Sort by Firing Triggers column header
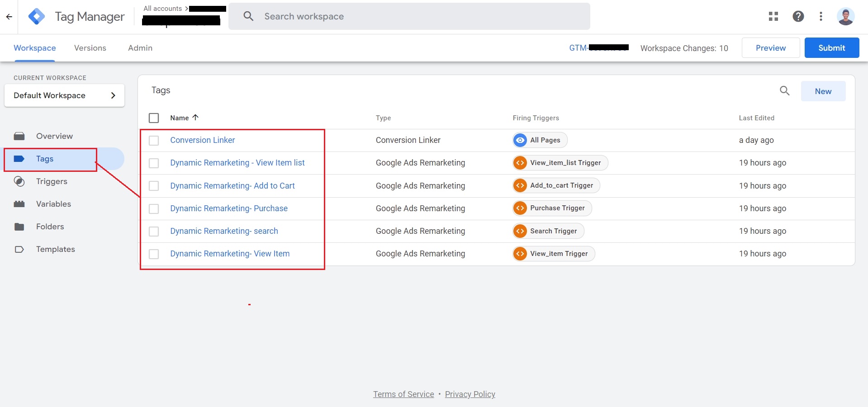 click(x=536, y=118)
